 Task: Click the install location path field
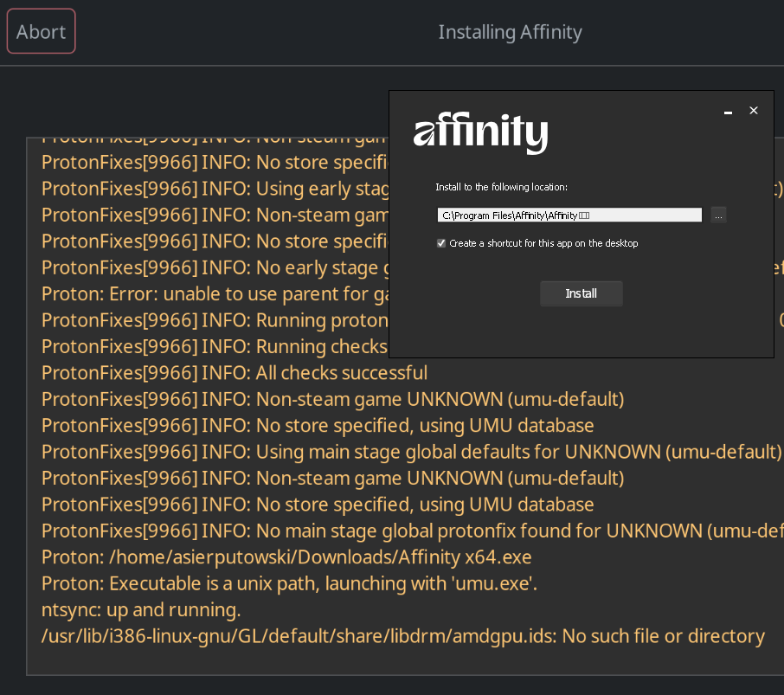click(569, 216)
